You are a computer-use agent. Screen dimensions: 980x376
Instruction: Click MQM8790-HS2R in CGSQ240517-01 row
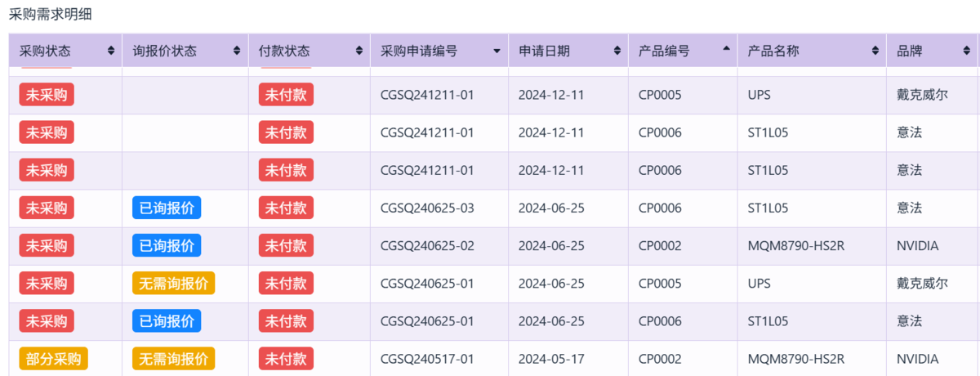(796, 359)
